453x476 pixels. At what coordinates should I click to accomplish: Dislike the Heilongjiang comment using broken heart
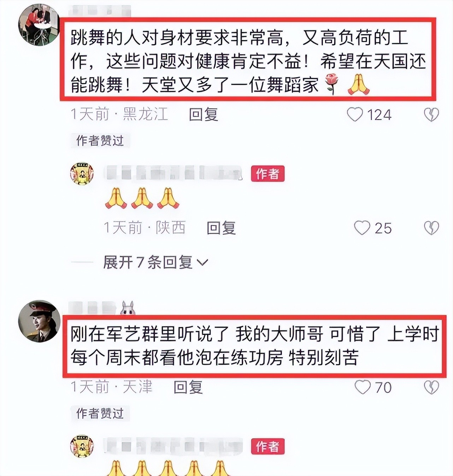point(431,114)
